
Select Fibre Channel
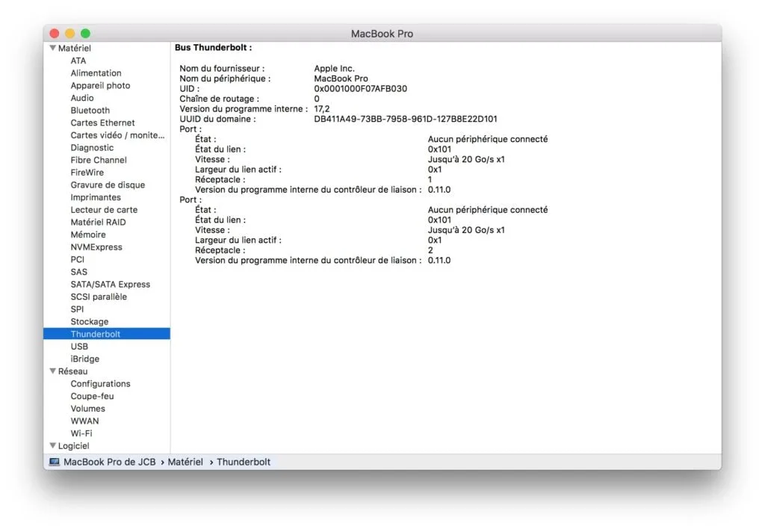(99, 160)
